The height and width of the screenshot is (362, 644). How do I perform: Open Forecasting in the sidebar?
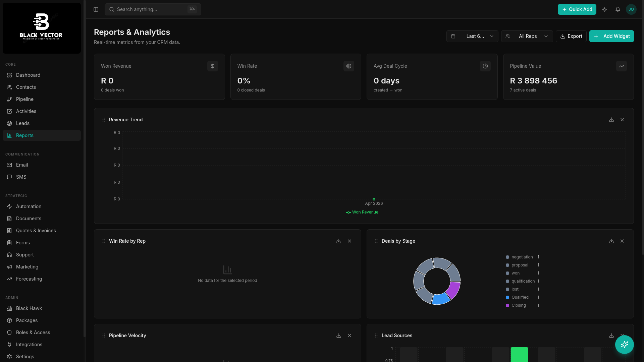tap(42, 279)
